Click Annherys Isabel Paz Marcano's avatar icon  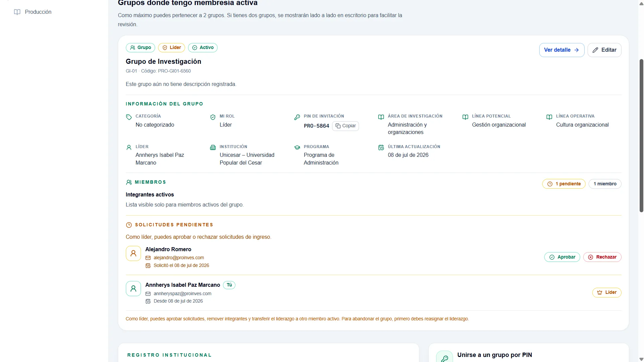click(x=133, y=289)
